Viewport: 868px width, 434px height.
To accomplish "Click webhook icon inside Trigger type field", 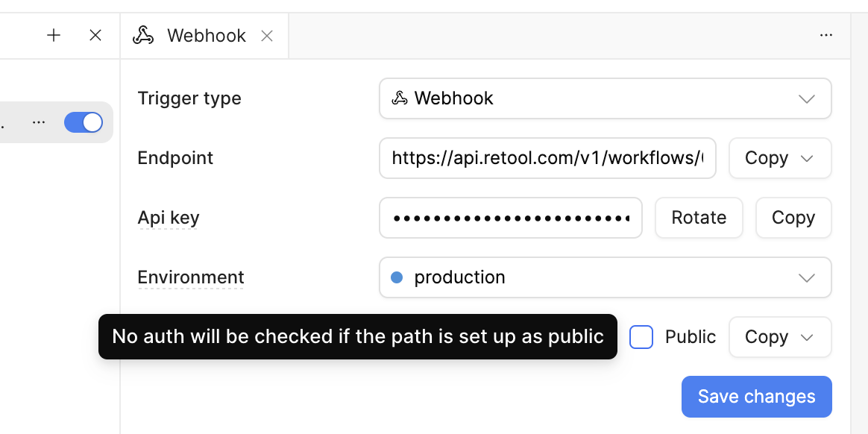I will coord(399,98).
